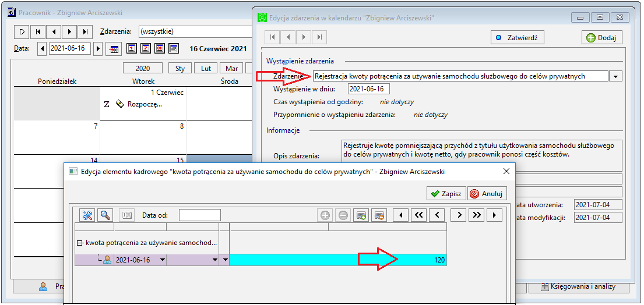This screenshot has width=644, height=305.
Task: Open date dropdown for 2021-06-16 row
Action: coord(162,260)
